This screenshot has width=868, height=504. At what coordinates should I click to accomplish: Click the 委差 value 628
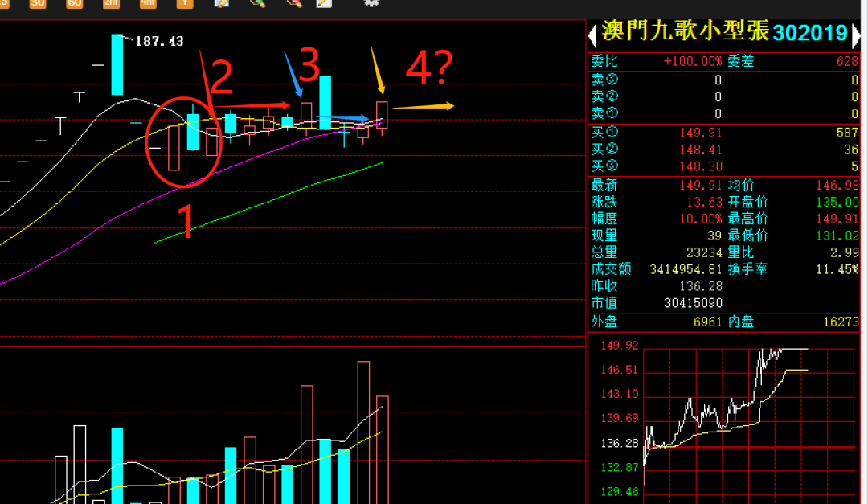point(847,61)
